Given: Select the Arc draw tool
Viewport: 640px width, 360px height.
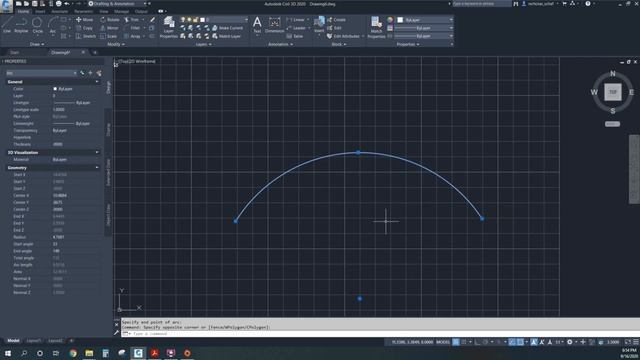Looking at the screenshot, I should click(53, 24).
